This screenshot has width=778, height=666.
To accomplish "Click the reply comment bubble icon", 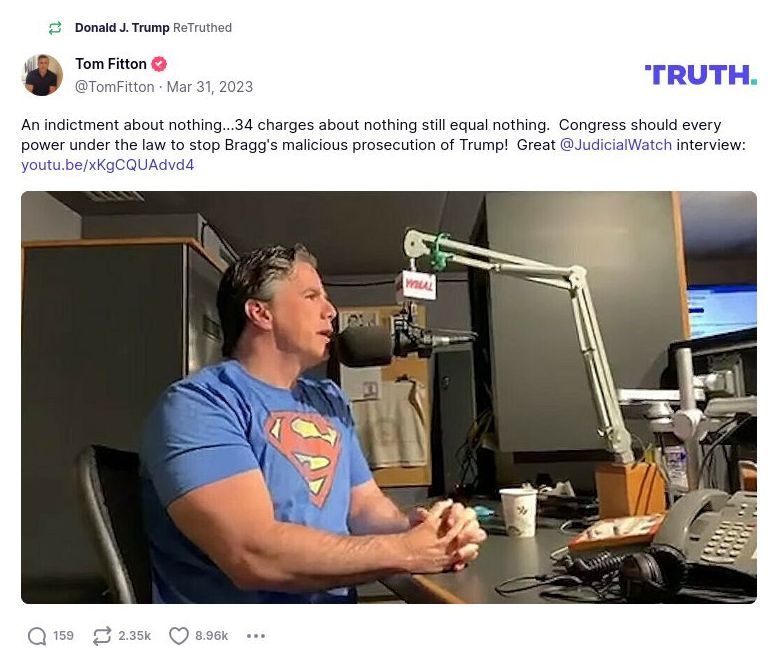I will point(37,636).
